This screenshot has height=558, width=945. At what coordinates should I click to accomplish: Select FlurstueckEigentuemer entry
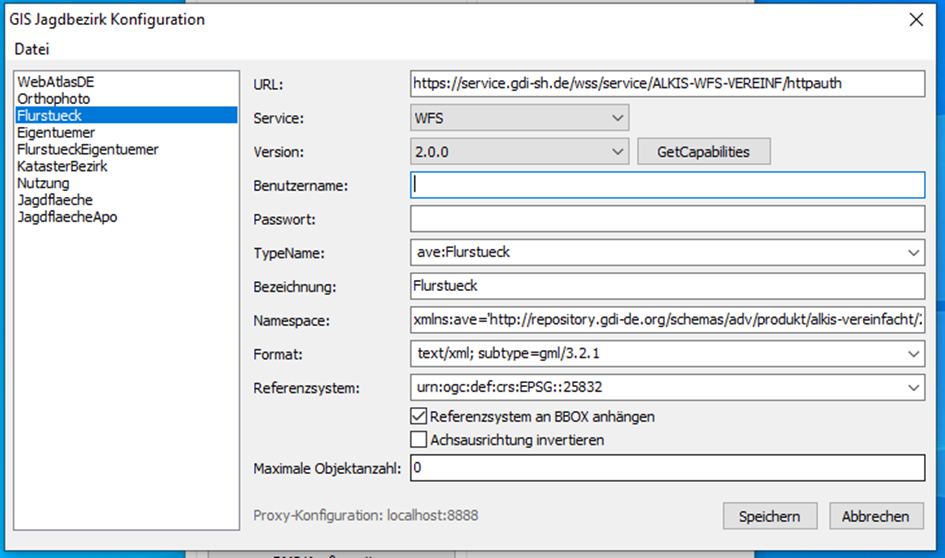pos(87,149)
